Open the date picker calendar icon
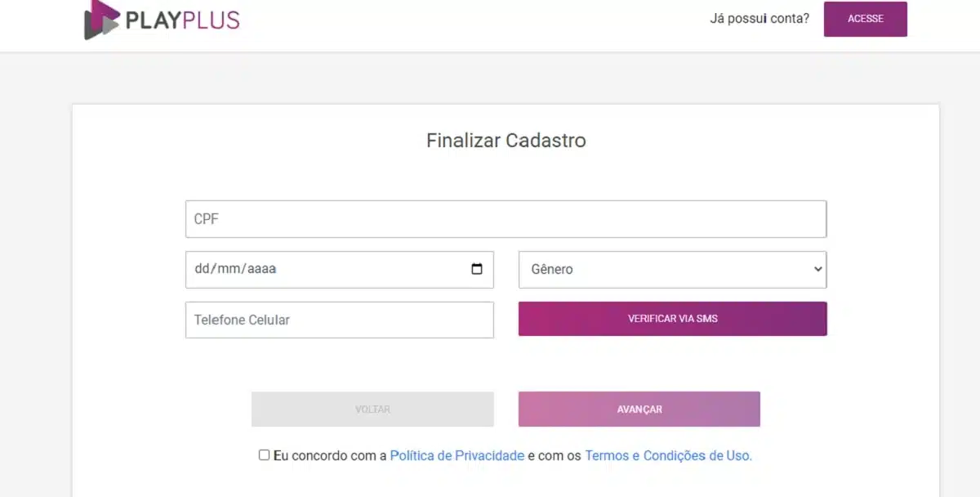Viewport: 980px width, 497px height. coord(478,269)
